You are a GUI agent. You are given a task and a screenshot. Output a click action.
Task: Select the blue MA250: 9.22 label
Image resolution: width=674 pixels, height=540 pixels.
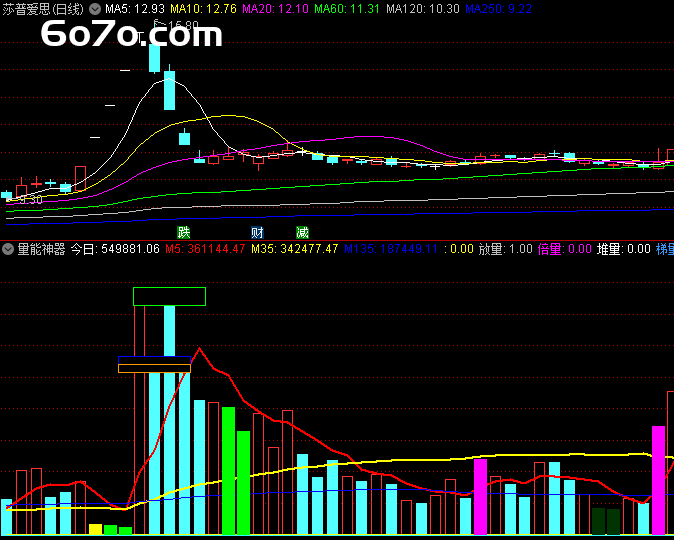point(499,9)
